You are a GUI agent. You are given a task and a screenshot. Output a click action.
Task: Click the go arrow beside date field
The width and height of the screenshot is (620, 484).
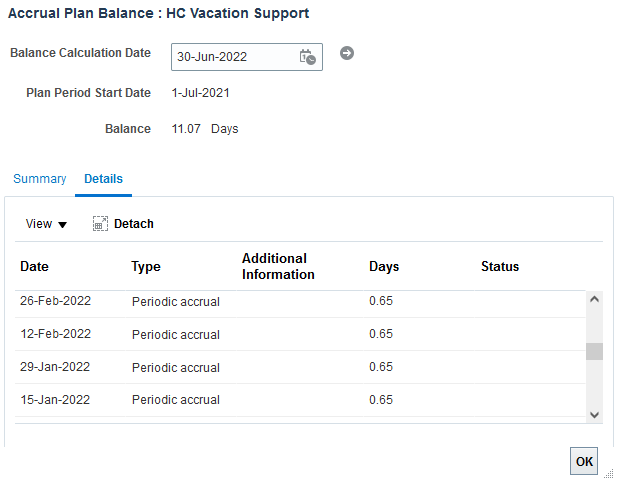[347, 53]
